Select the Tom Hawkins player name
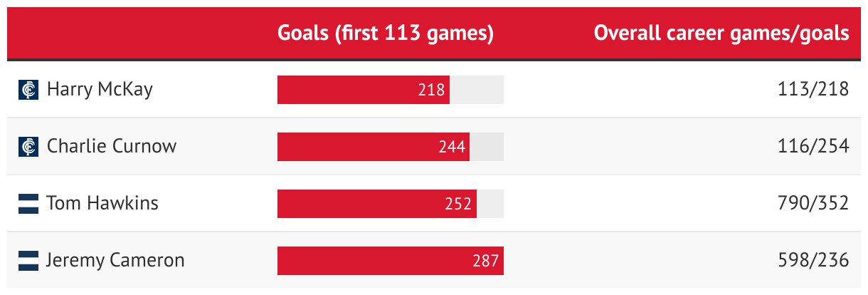 click(102, 204)
